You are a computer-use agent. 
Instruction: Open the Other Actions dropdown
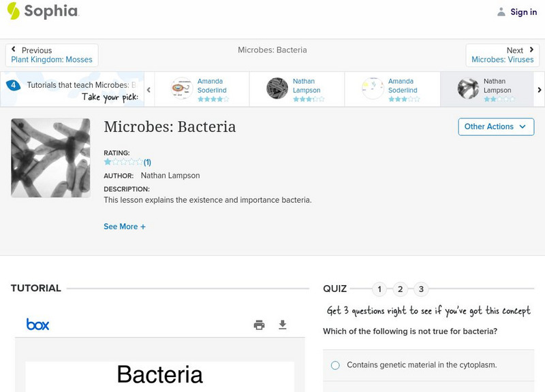coord(495,127)
